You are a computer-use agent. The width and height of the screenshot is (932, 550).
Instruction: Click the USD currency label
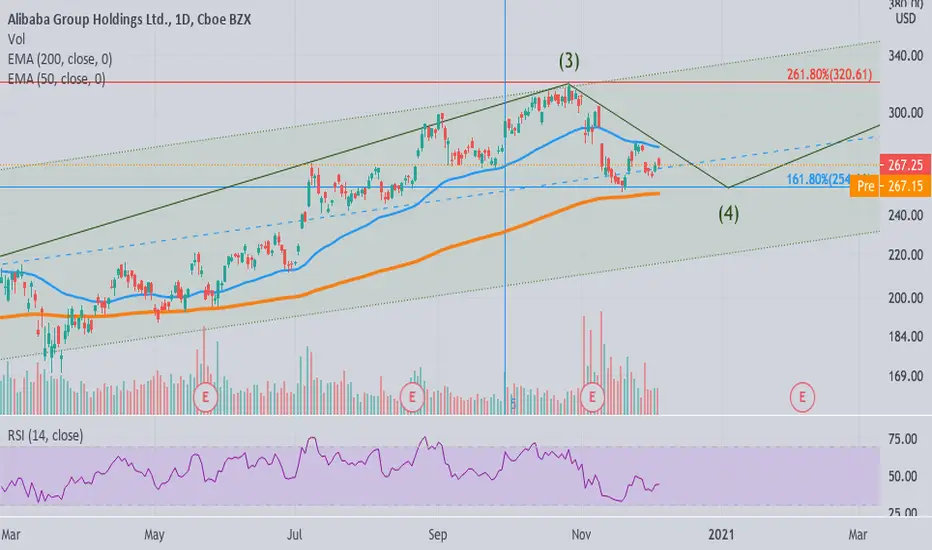point(906,18)
